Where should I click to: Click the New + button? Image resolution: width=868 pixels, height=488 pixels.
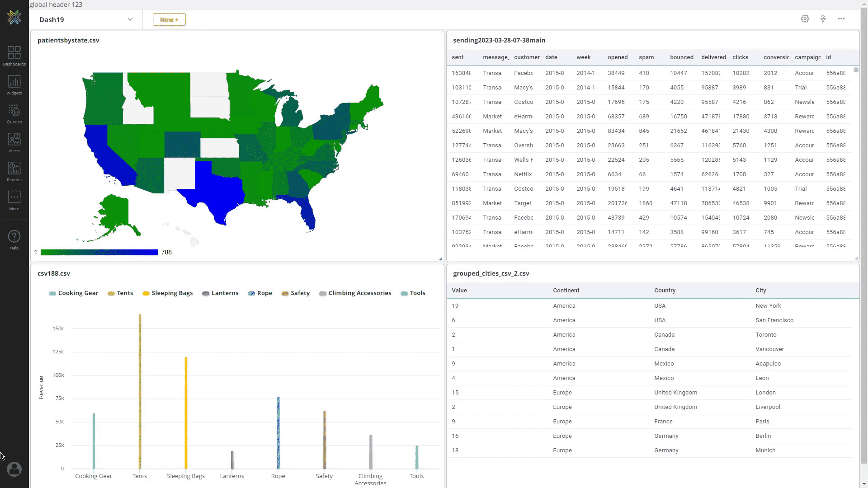click(x=170, y=19)
